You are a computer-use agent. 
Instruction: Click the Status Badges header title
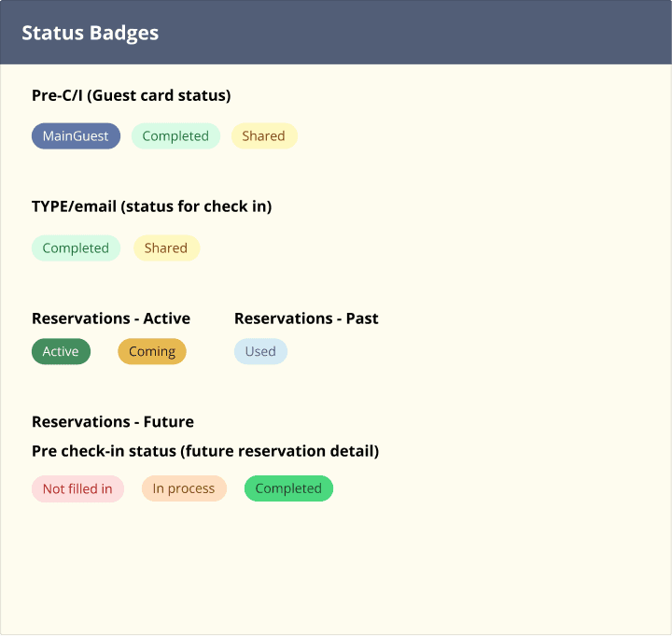[x=90, y=33]
